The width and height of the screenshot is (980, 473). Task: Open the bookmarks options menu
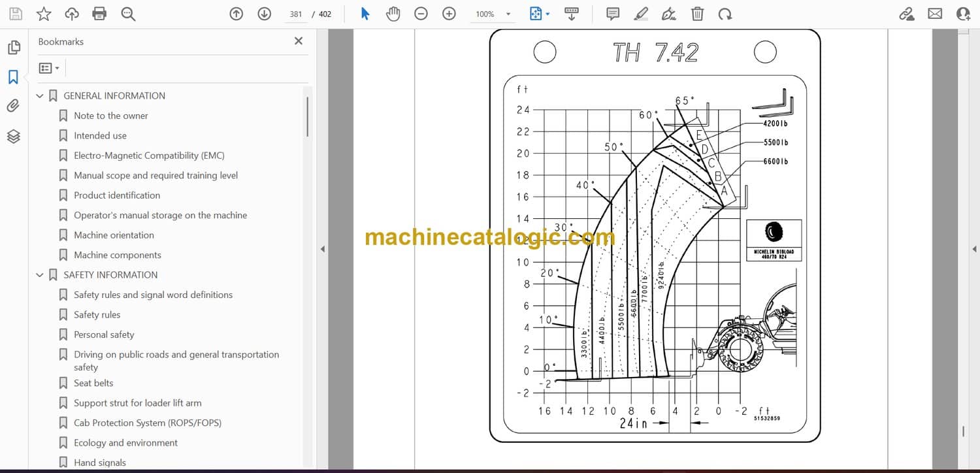(x=49, y=68)
